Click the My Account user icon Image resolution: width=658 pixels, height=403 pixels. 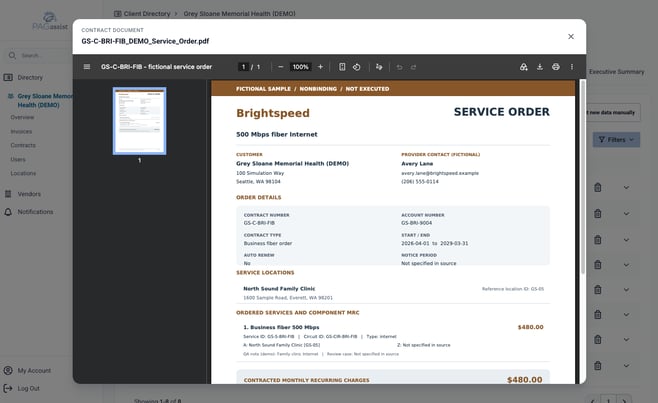8,370
